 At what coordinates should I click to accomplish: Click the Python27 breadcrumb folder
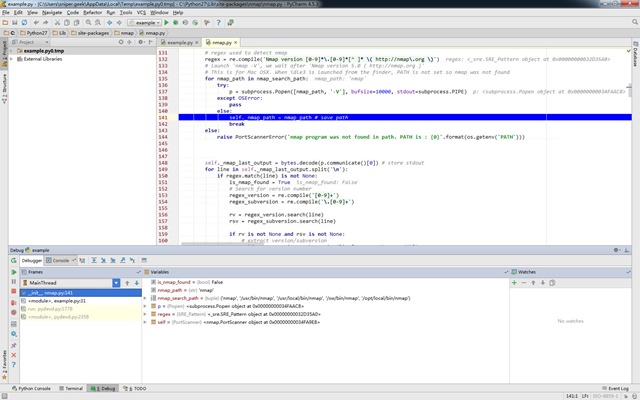34,33
